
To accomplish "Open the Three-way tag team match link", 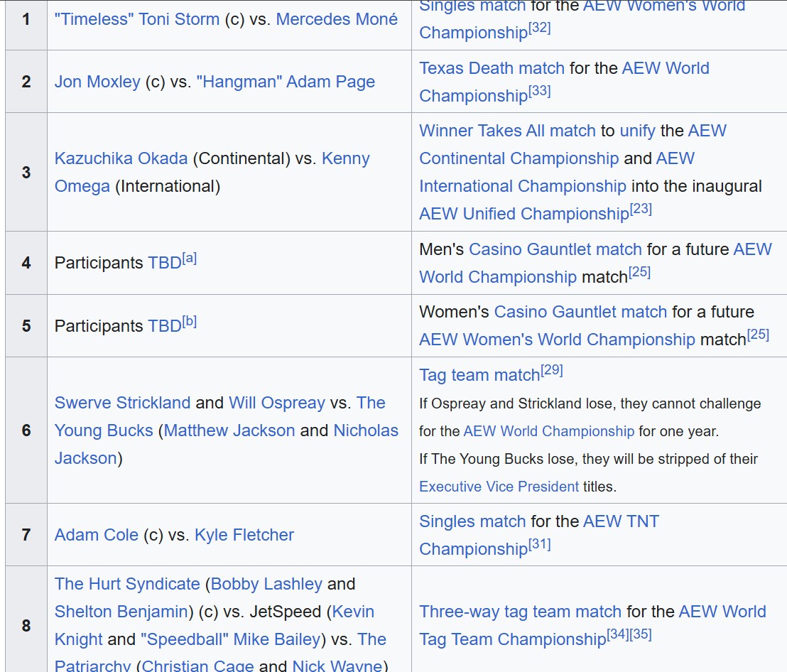I will pyautogui.click(x=521, y=612).
